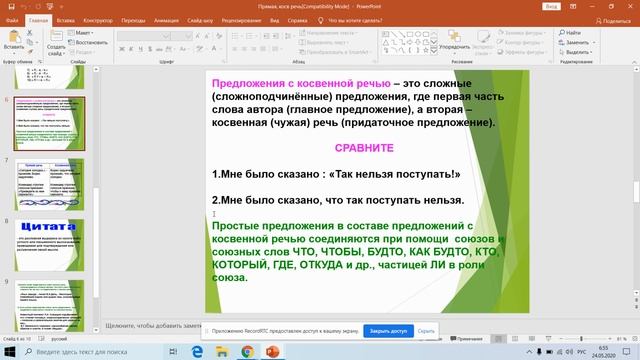
Task: Collapse the ribbon with the chevron
Action: [x=634, y=62]
